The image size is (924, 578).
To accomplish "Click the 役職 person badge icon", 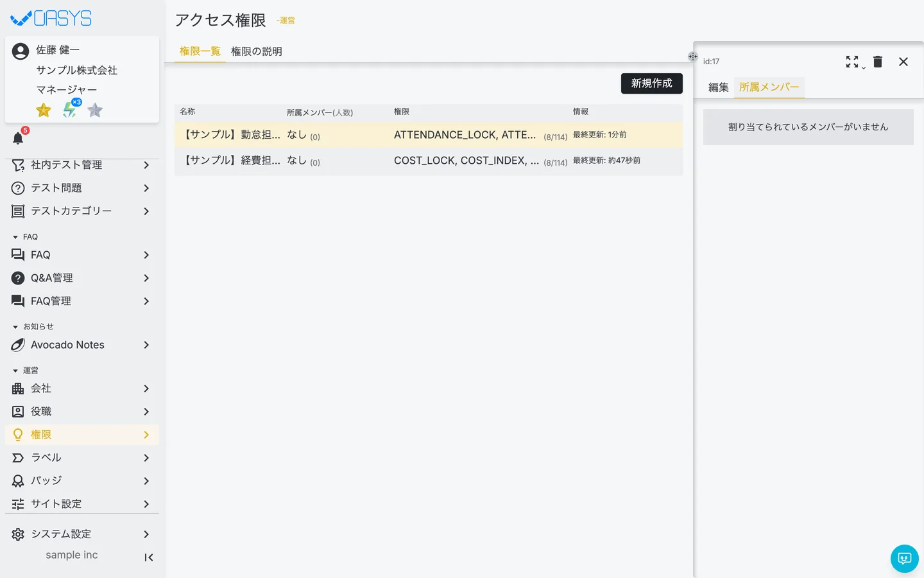I will tap(18, 412).
